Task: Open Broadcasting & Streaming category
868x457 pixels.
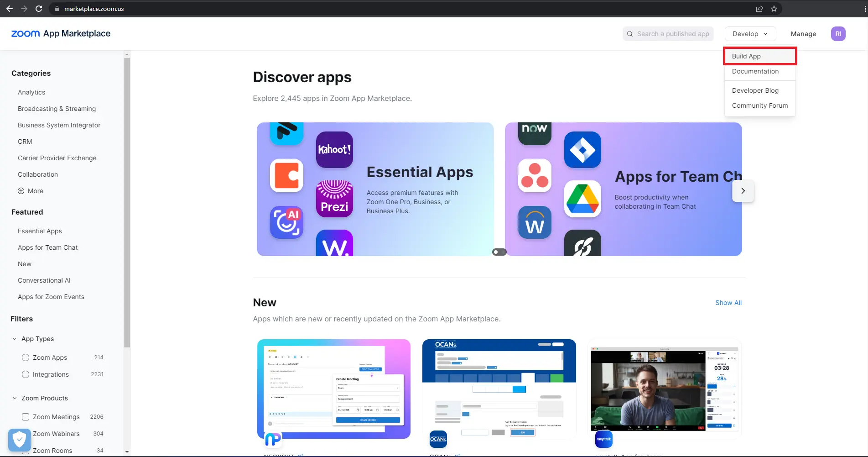Action: click(57, 109)
